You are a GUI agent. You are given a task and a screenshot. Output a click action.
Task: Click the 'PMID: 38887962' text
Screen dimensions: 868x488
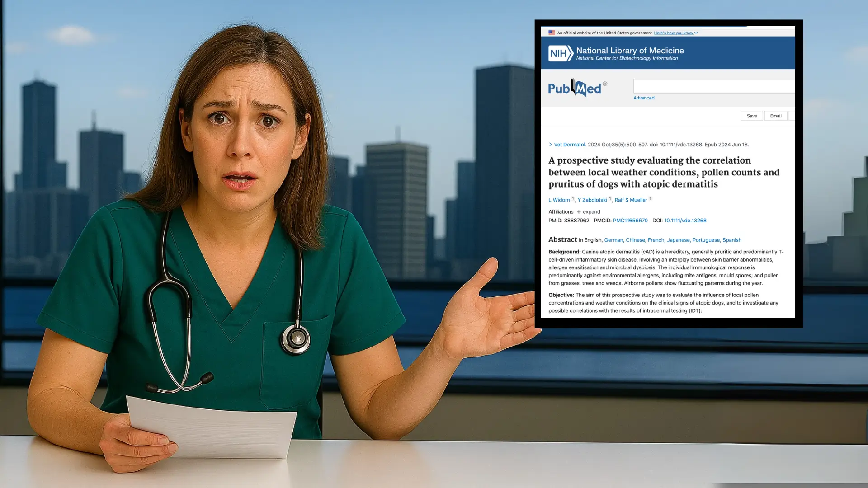tap(569, 221)
